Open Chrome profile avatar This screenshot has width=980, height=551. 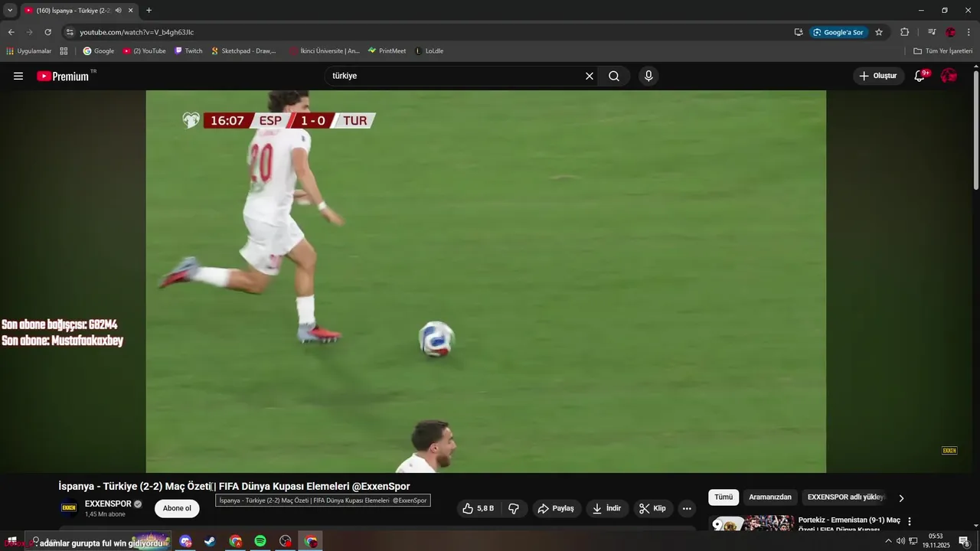tap(951, 32)
